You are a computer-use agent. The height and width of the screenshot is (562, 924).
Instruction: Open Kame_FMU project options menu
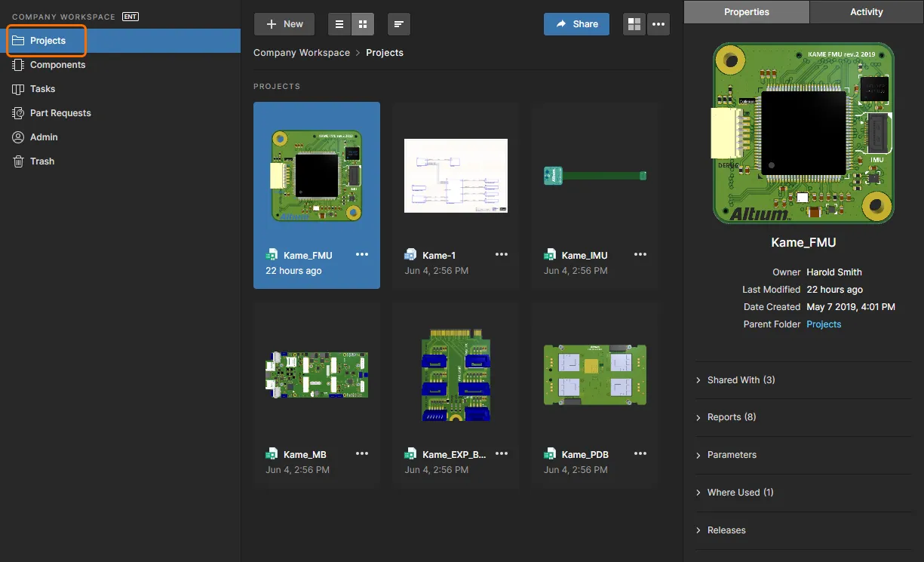(362, 255)
